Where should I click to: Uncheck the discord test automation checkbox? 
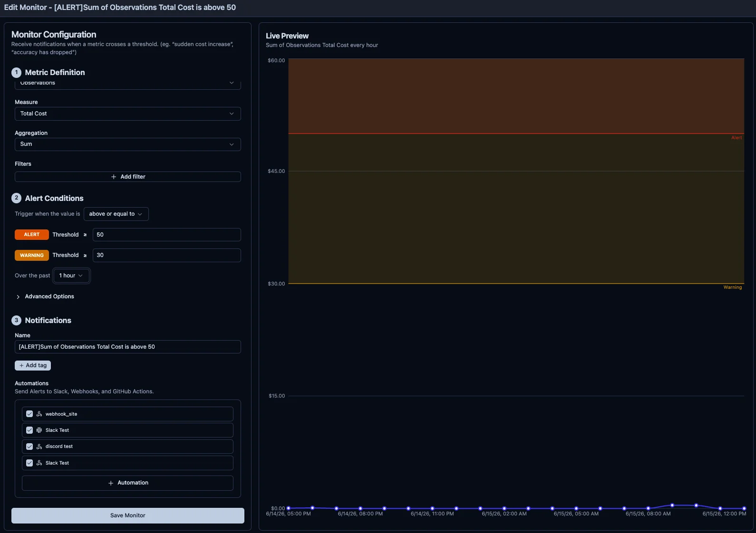coord(29,447)
